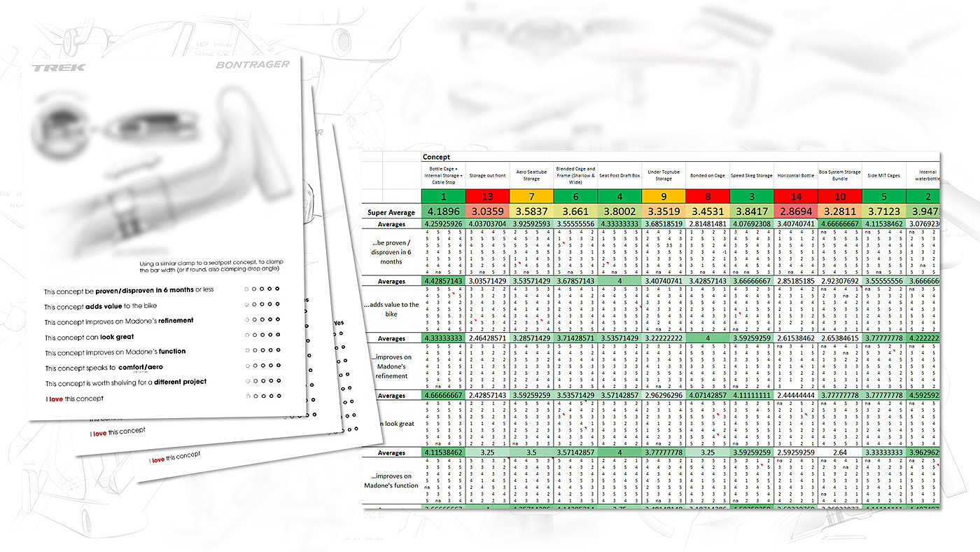Viewport: 980px width, 552px height.
Task: Click the Super Average value 3.0359
Action: [486, 212]
